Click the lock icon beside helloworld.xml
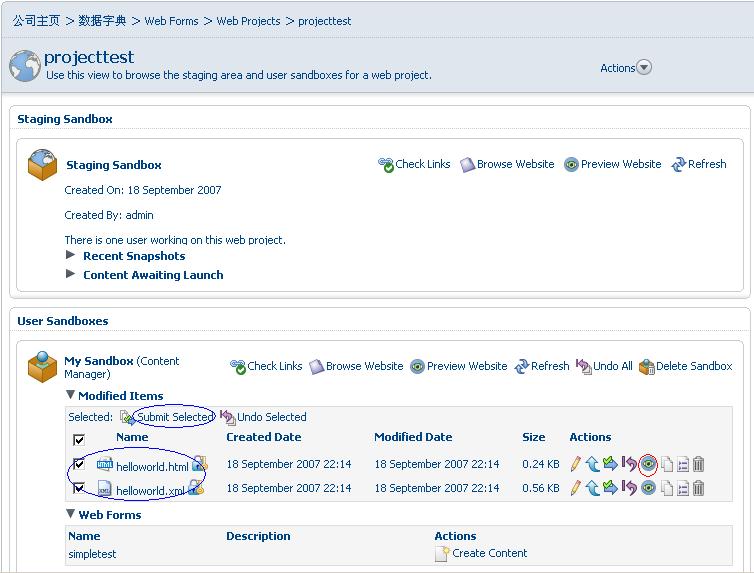Screen dimensions: 754x573 pyautogui.click(x=196, y=487)
